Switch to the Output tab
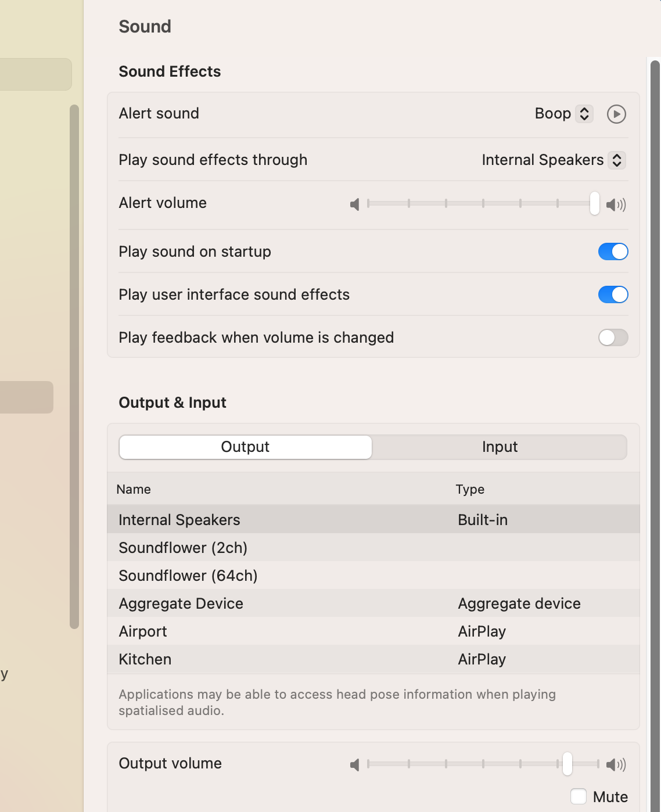The width and height of the screenshot is (661, 812). [x=245, y=447]
